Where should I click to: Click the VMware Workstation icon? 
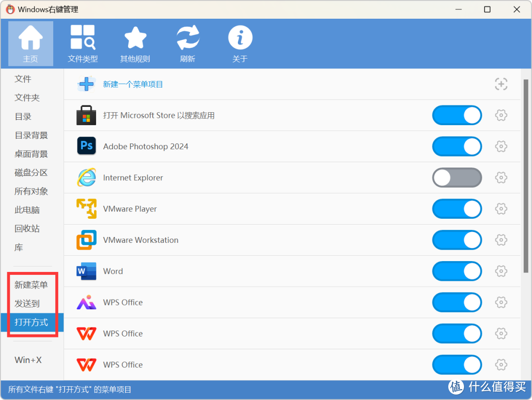click(86, 240)
